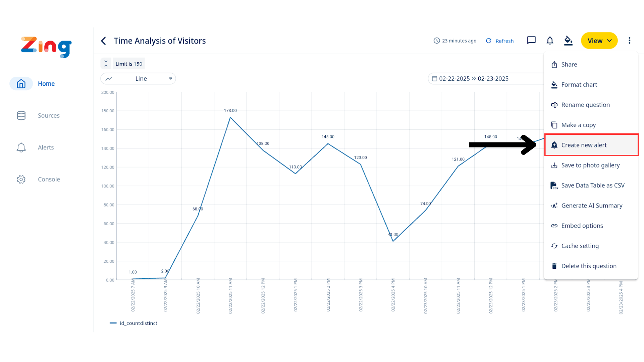Click Generate AI Summary option
Viewport: 644px width, 362px height.
(592, 205)
